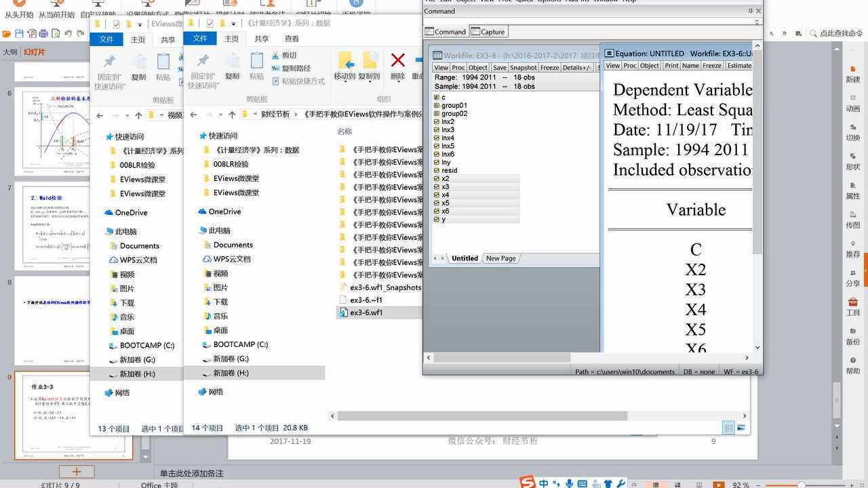
Task: Click Save on the Workfile toolbar
Action: 500,67
